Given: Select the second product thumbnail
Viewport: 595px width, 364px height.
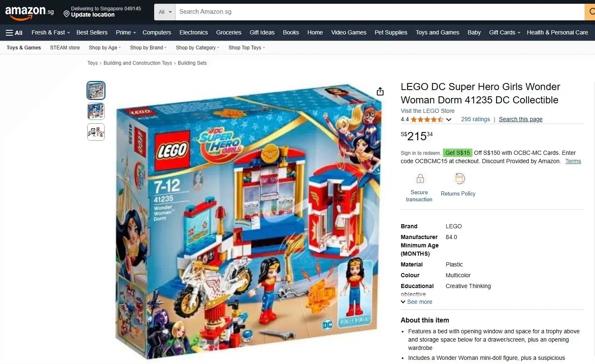Looking at the screenshot, I should click(x=96, y=111).
